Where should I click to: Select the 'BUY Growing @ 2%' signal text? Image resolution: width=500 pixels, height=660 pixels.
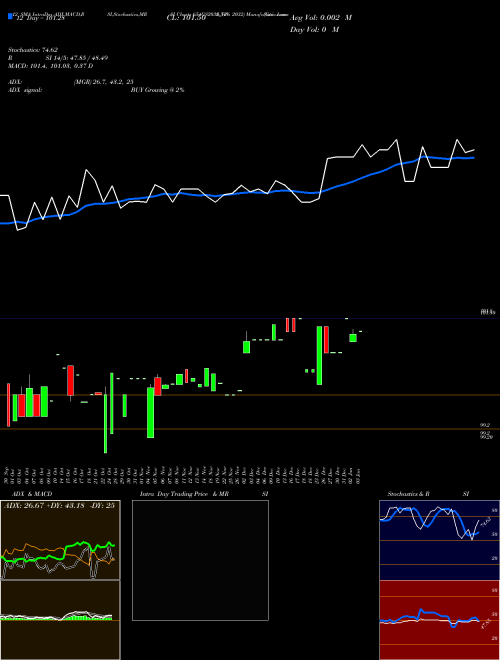pyautogui.click(x=157, y=90)
